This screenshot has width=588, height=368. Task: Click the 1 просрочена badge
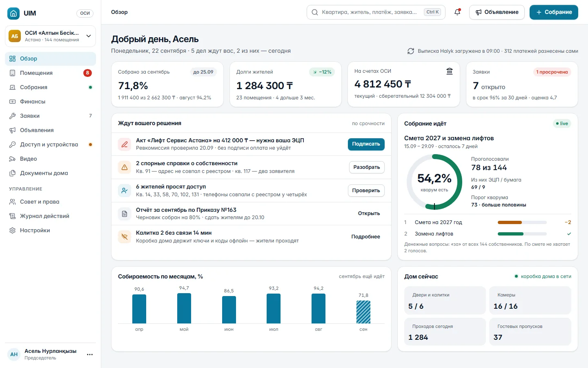pos(552,72)
